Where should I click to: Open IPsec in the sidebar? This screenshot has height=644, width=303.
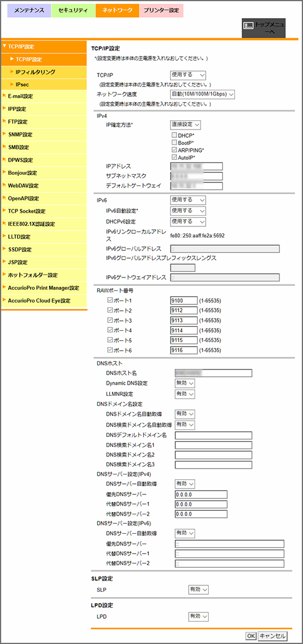[x=44, y=84]
